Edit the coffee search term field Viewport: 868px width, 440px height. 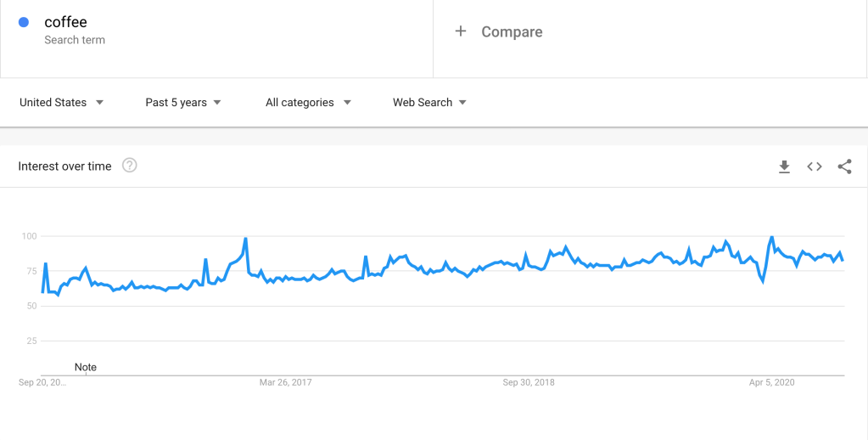pyautogui.click(x=65, y=22)
